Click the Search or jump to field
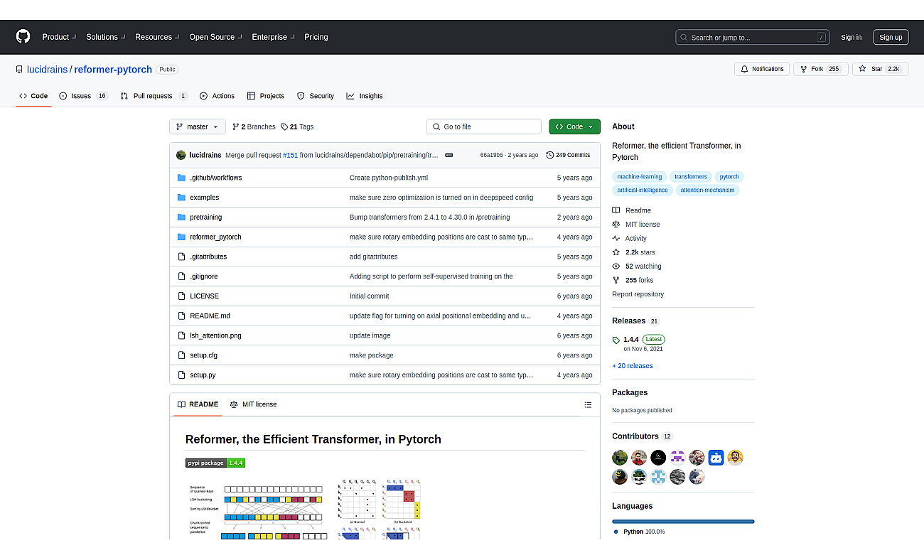924x560 pixels. point(752,37)
